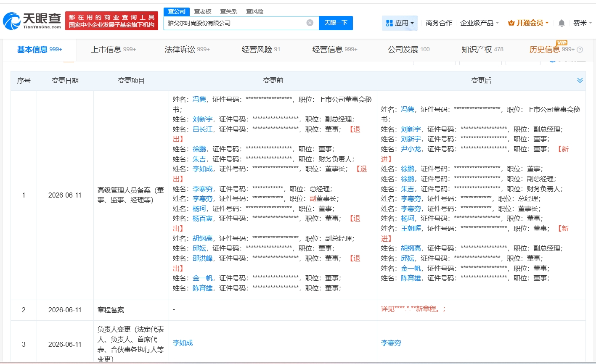Select the 查关系 search tab
This screenshot has height=364, width=596.
coord(228,11)
